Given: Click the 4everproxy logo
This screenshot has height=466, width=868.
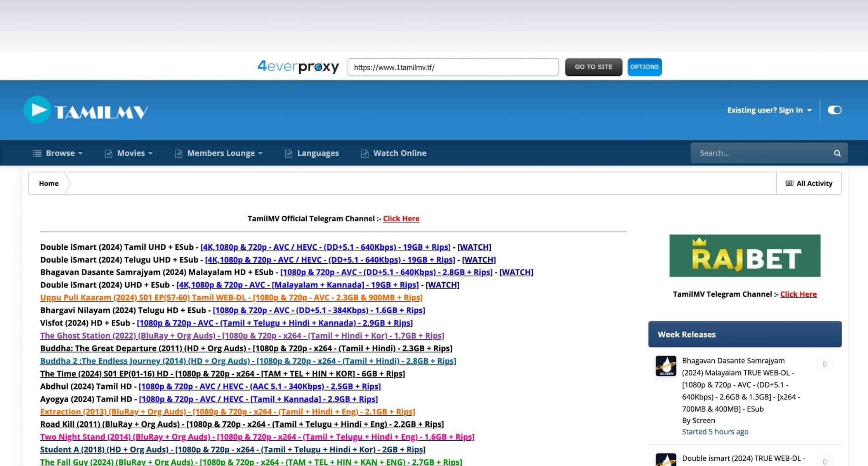Looking at the screenshot, I should pos(298,67).
